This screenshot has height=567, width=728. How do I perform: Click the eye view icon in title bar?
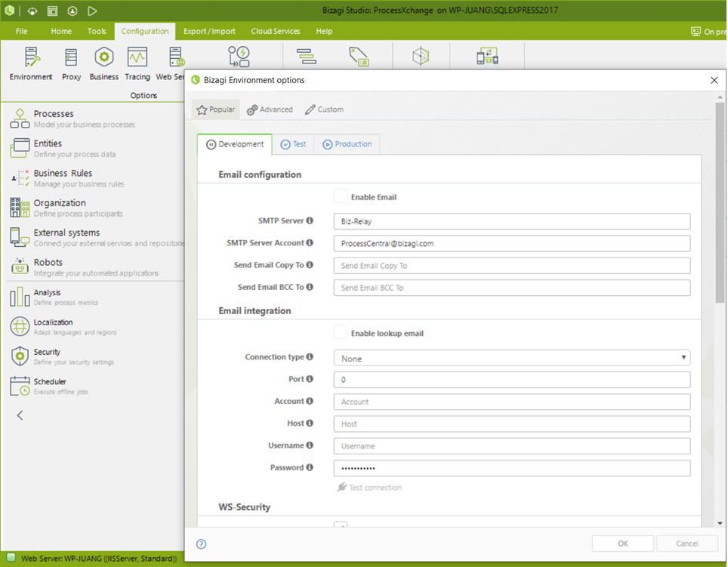tap(32, 11)
